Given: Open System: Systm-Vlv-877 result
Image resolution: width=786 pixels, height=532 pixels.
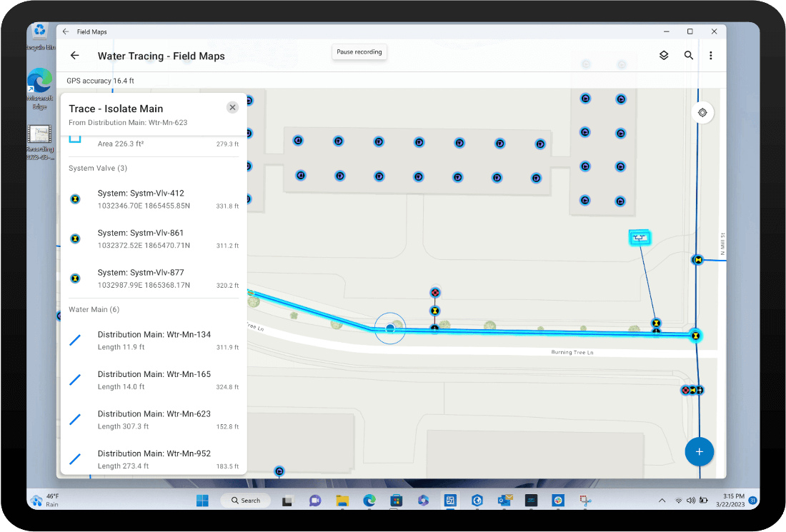Looking at the screenshot, I should 154,278.
